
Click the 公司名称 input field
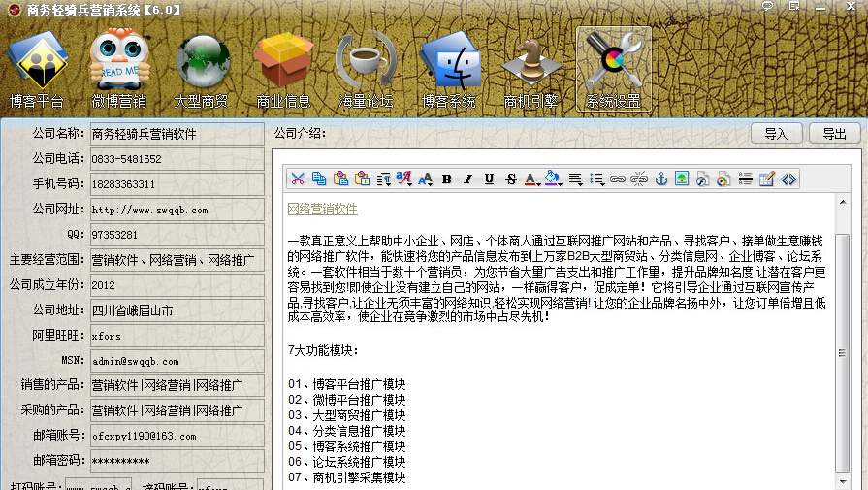(x=177, y=134)
